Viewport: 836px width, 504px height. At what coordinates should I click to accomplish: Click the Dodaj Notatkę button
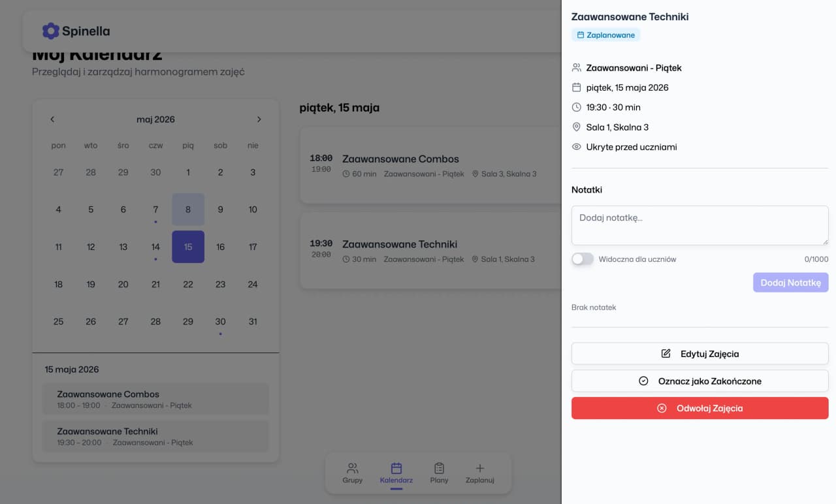[x=790, y=283]
